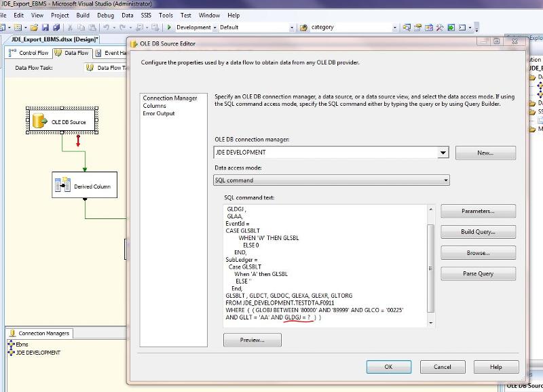
Task: Open Data access mode dropdown
Action: point(446,180)
